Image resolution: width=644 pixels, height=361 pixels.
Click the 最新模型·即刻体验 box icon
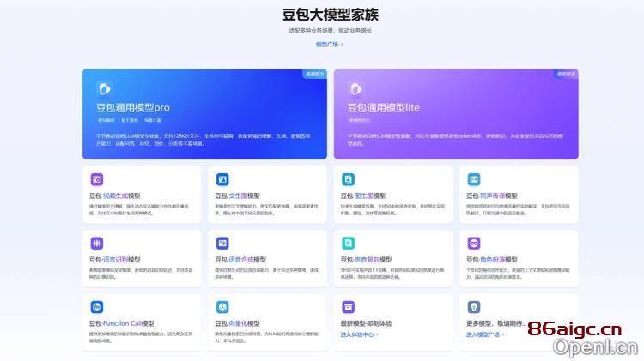tap(349, 307)
